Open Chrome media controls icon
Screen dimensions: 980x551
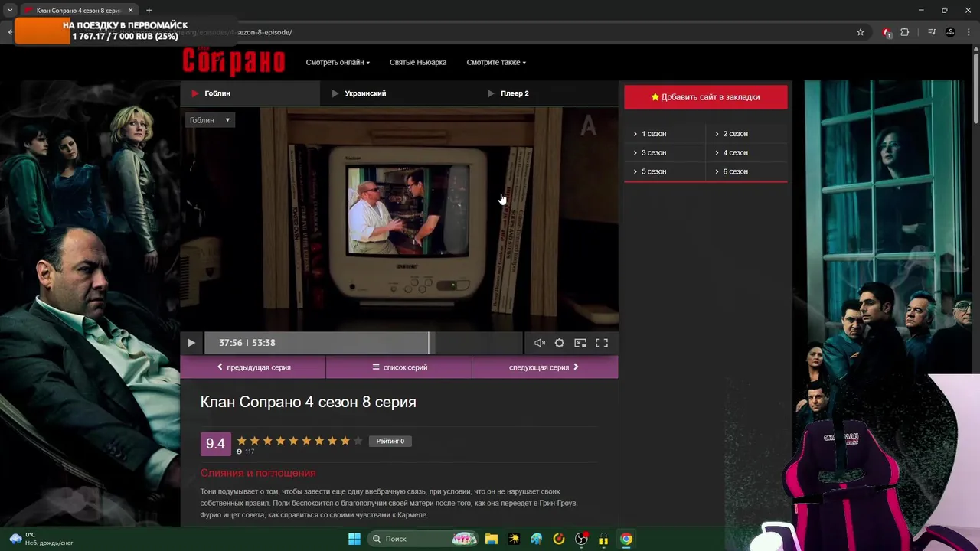tap(932, 32)
